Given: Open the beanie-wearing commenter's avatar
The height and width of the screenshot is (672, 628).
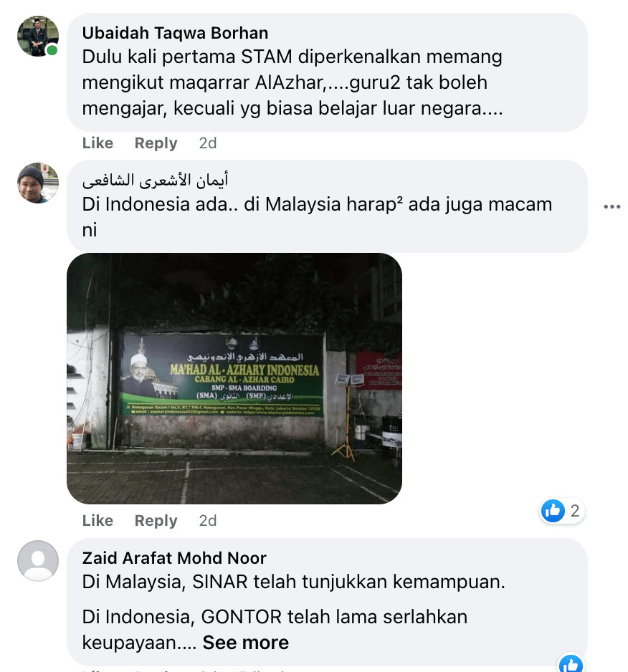Looking at the screenshot, I should point(38,183).
